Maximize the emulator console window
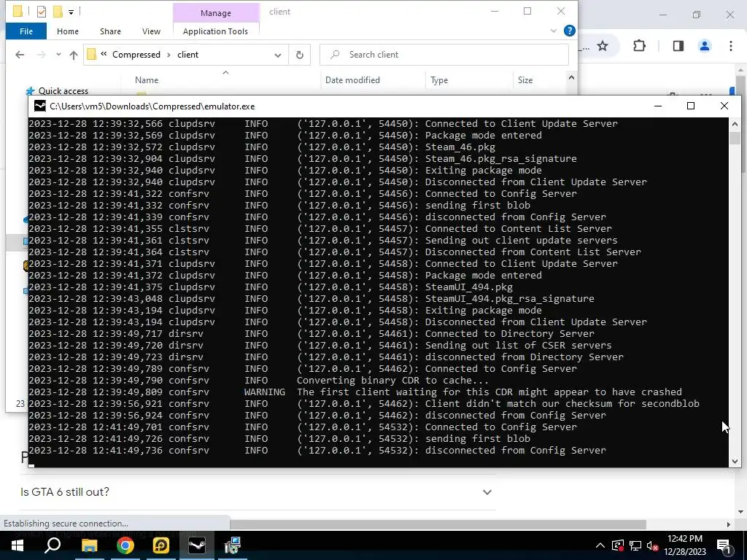 point(691,106)
